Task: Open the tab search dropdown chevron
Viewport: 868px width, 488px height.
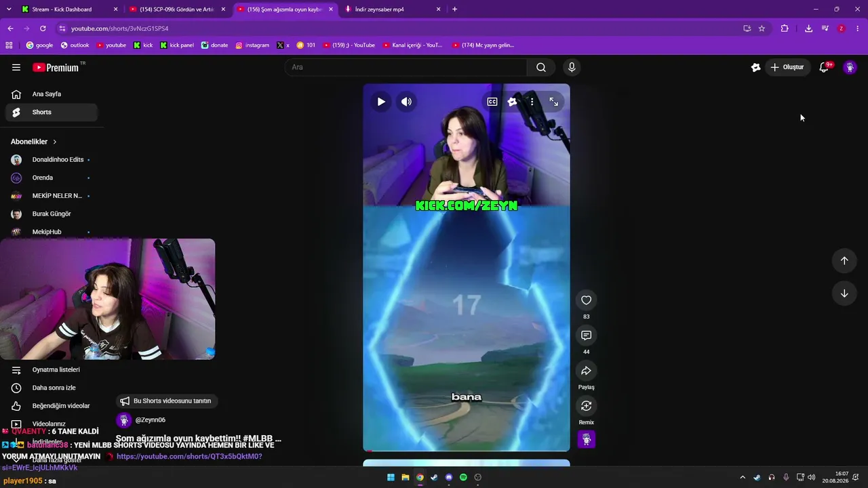Action: tap(7, 9)
